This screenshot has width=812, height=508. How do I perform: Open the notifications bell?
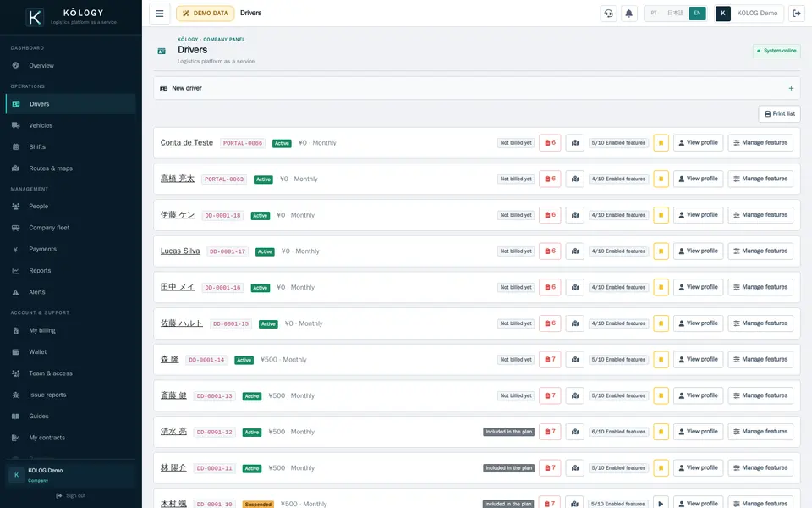(628, 14)
